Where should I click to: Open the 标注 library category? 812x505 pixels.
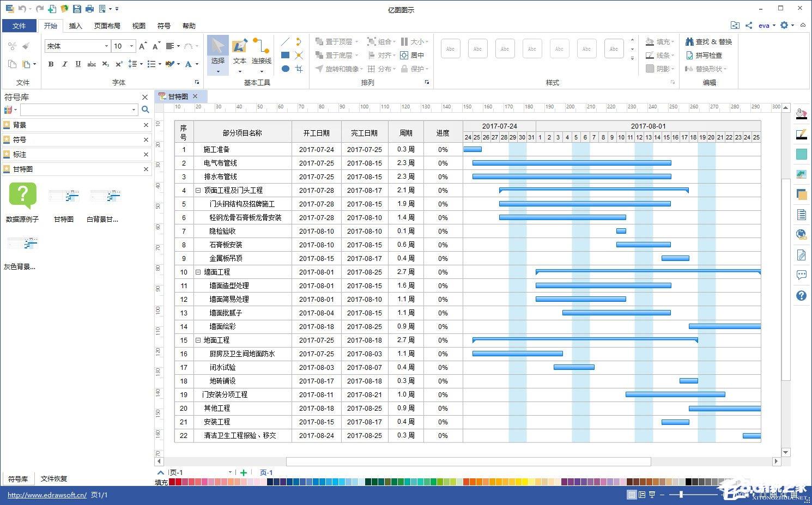(x=76, y=154)
